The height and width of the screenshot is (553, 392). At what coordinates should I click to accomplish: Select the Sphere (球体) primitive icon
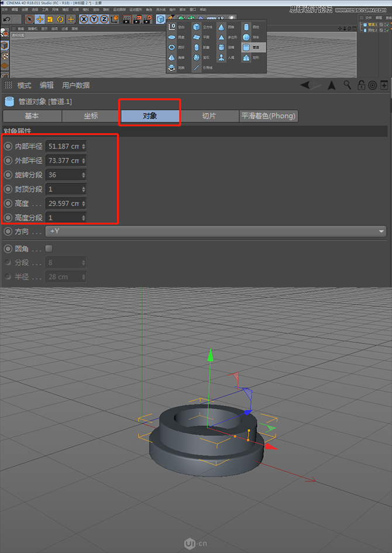(x=246, y=37)
